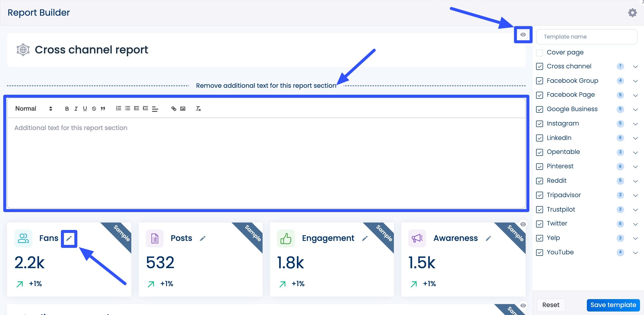
Task: Edit the Fans widget title with pencil icon
Action: tap(69, 238)
